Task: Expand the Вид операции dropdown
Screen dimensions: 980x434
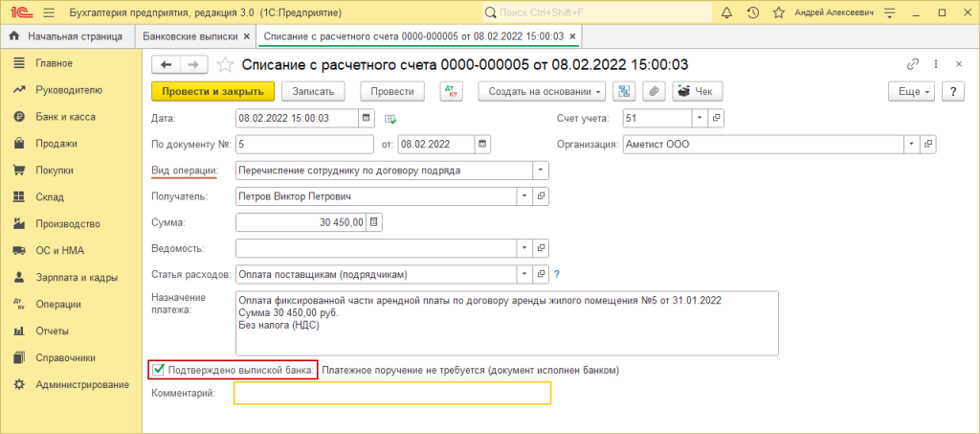Action: click(541, 170)
